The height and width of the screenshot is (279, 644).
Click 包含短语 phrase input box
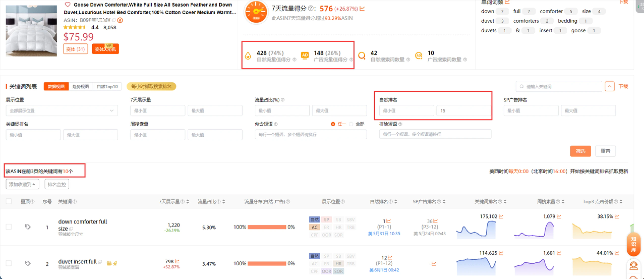pos(311,134)
